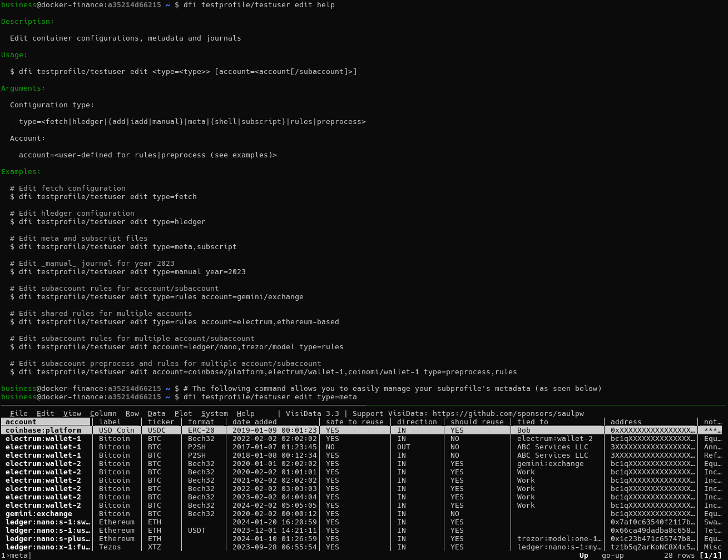Open the System menu
This screenshot has width=728, height=560.
[214, 413]
